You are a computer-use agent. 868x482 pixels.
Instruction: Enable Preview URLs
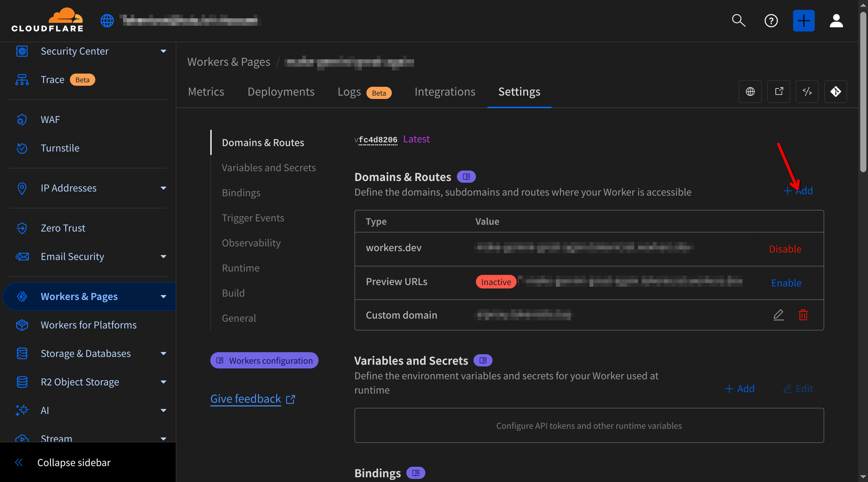click(x=786, y=283)
